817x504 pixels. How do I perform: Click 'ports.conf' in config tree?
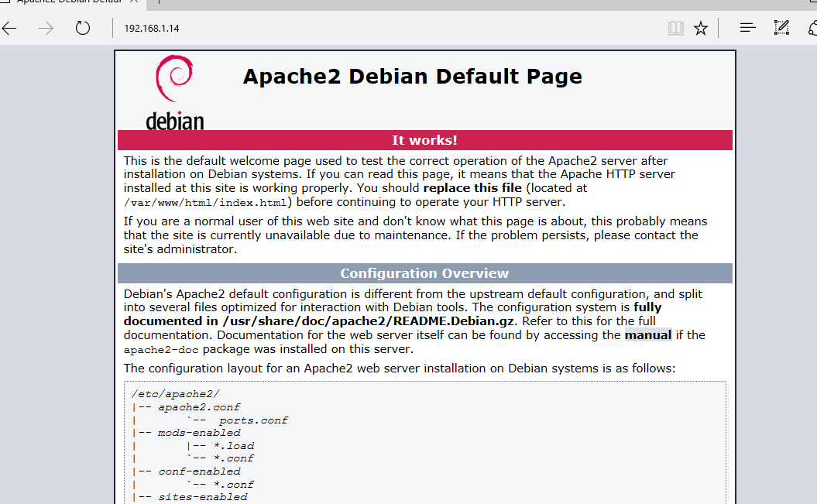(252, 420)
